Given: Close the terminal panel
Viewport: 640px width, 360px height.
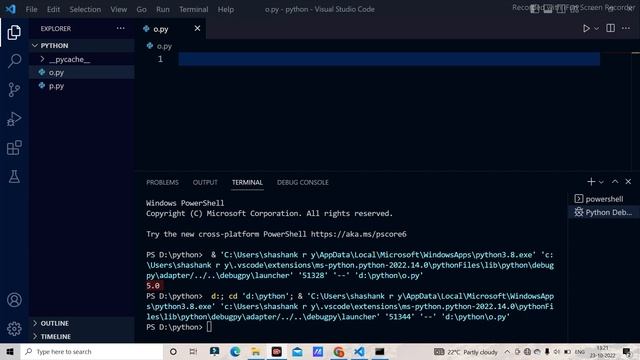Looking at the screenshot, I should [x=628, y=182].
